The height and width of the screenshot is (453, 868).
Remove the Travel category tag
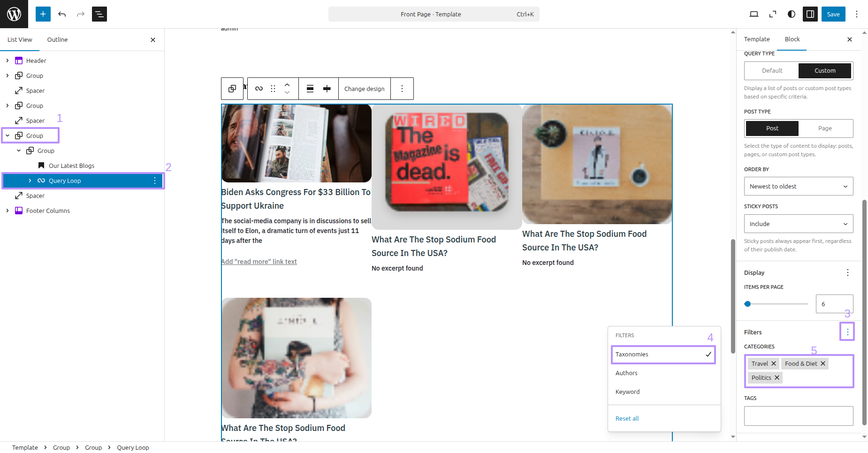(x=774, y=364)
